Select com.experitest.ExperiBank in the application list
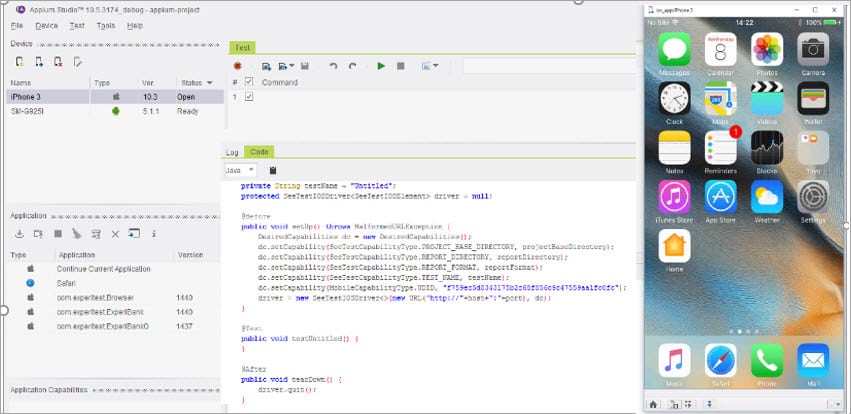Screen dimensions: 851x414 pyautogui.click(x=95, y=311)
